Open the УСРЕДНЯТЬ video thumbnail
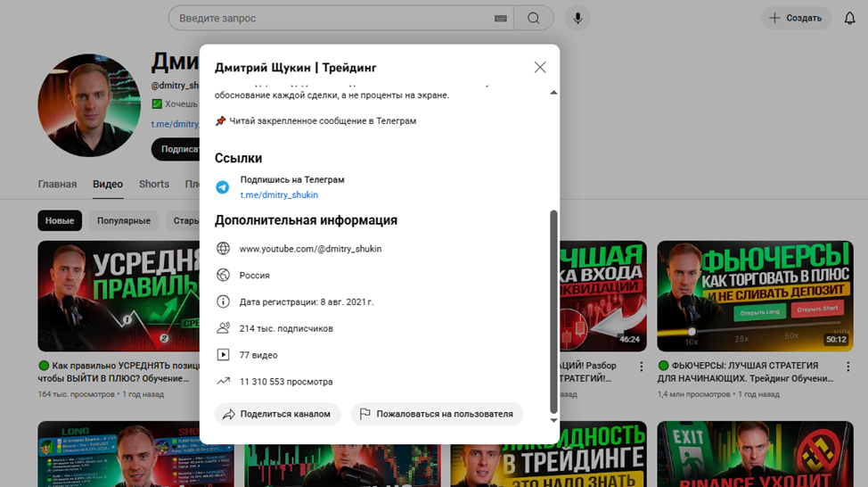The height and width of the screenshot is (487, 868). tap(119, 296)
